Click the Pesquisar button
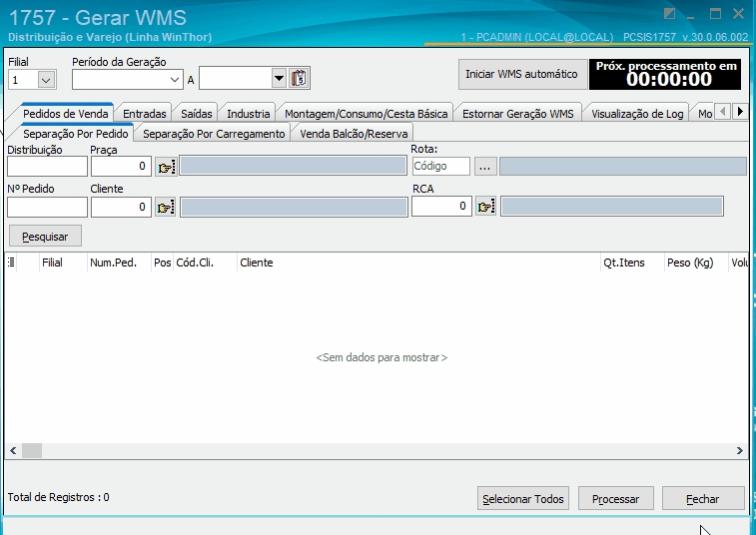This screenshot has height=535, width=756. tap(45, 237)
